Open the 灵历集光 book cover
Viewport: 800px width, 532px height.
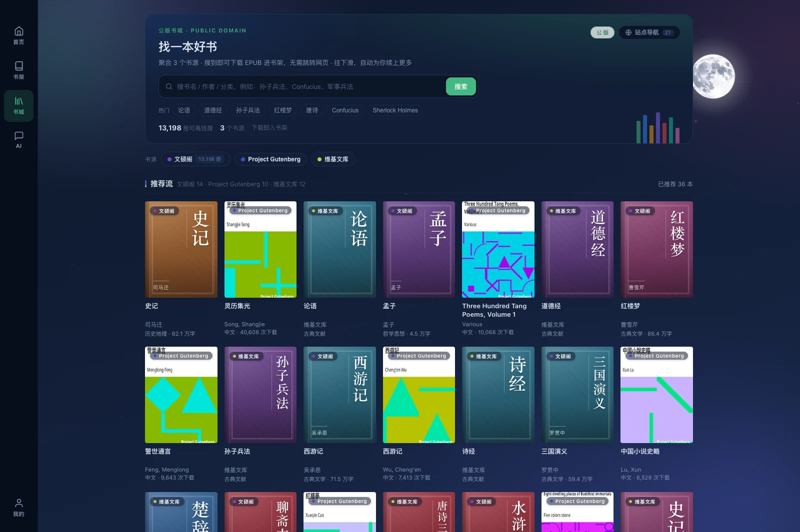(260, 249)
